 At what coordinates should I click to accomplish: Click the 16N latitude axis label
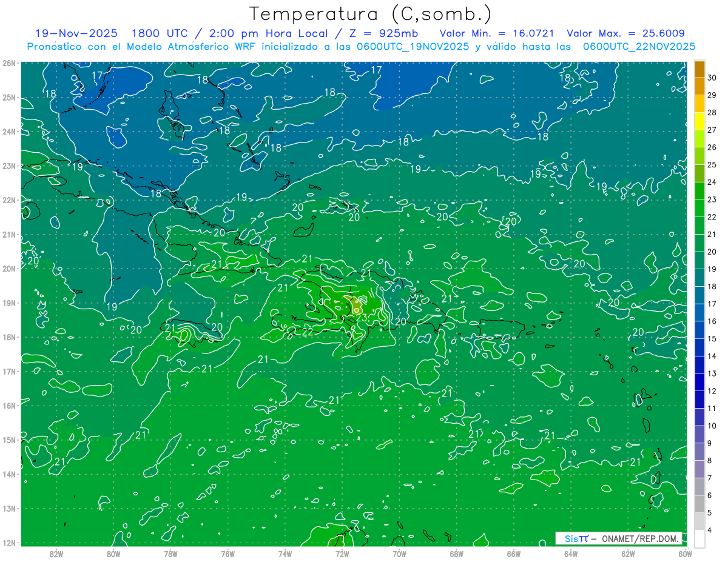(x=8, y=406)
